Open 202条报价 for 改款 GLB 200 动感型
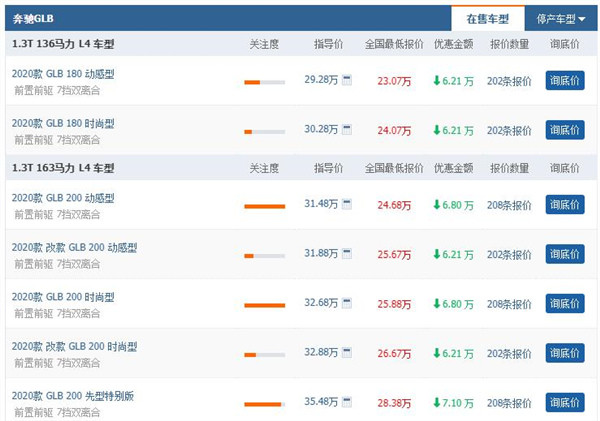This screenshot has width=600, height=421. click(x=509, y=255)
